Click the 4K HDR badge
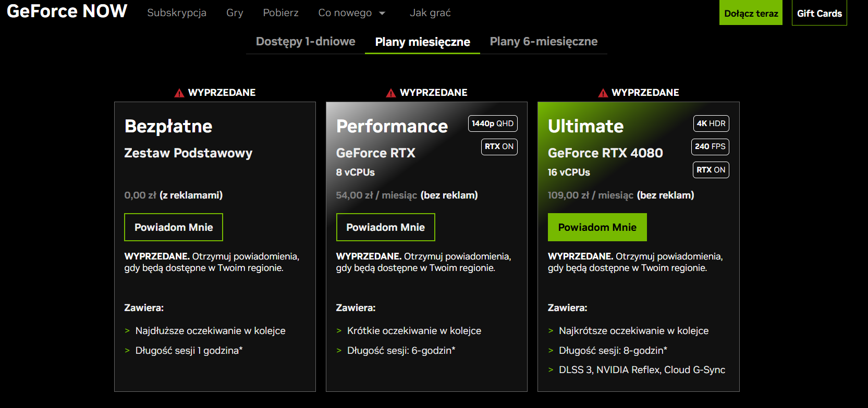Viewport: 868px width, 408px height. [711, 123]
